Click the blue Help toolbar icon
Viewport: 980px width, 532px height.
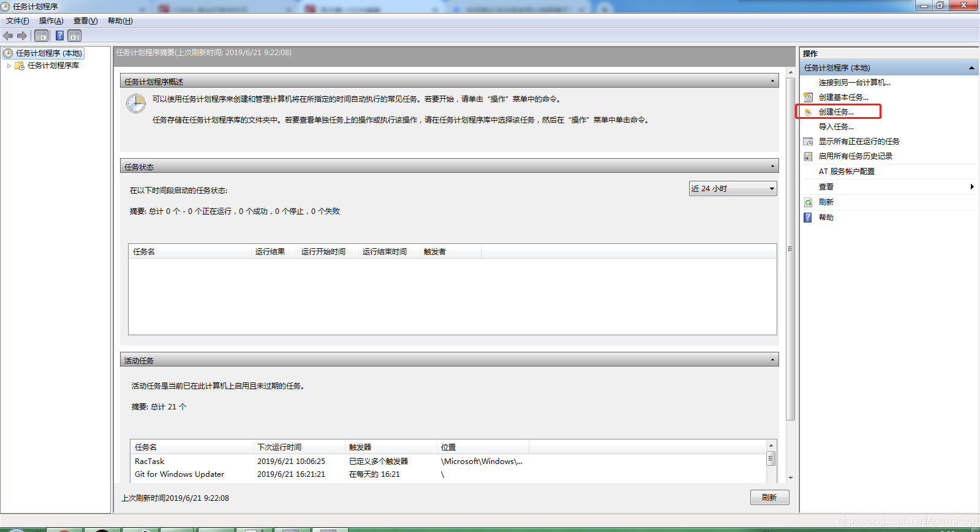click(59, 36)
